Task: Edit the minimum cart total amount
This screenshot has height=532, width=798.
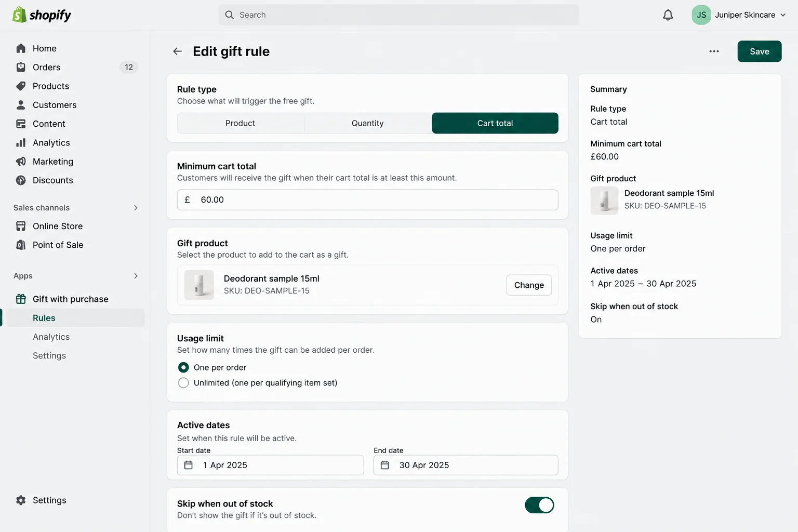Action: click(368, 200)
